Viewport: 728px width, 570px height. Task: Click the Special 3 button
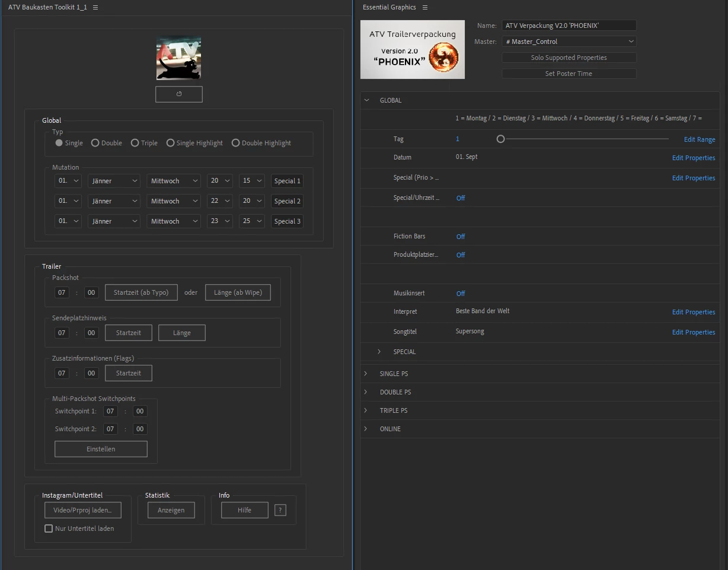(x=288, y=221)
